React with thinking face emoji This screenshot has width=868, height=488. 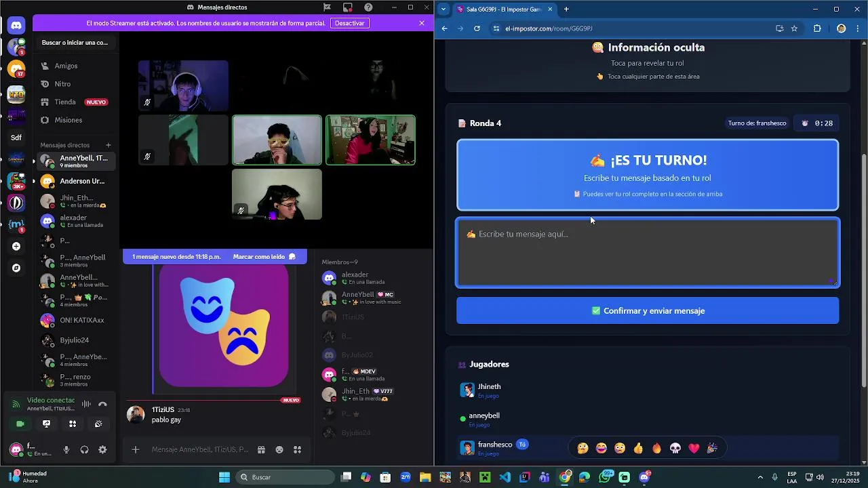583,448
